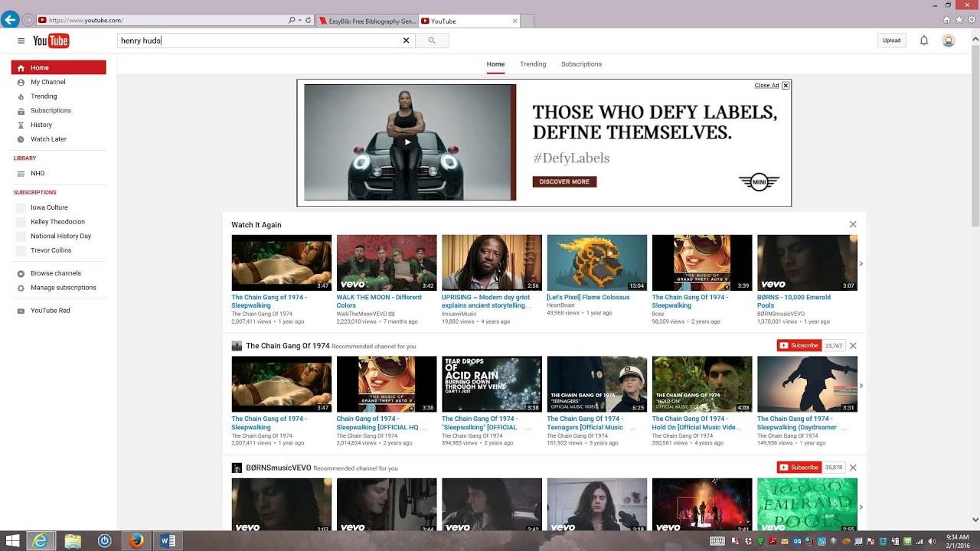Close the YouTube browser tab
Viewport: 980px width, 551px height.
[x=514, y=21]
